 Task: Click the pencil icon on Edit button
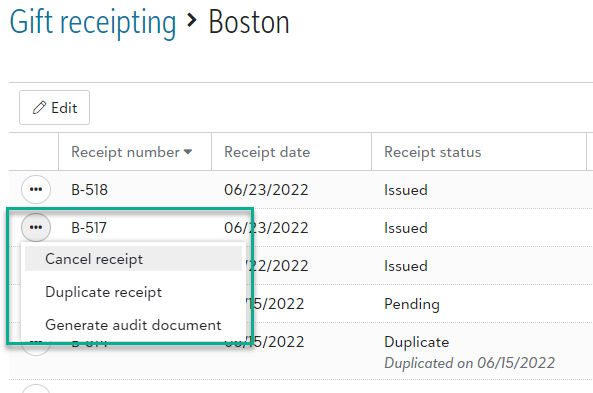pyautogui.click(x=39, y=108)
